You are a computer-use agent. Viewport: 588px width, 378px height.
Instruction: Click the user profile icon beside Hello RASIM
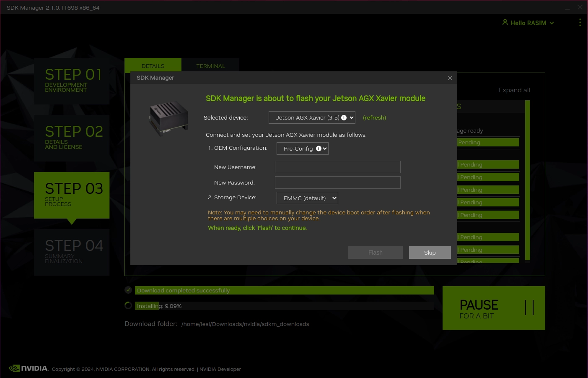click(505, 22)
